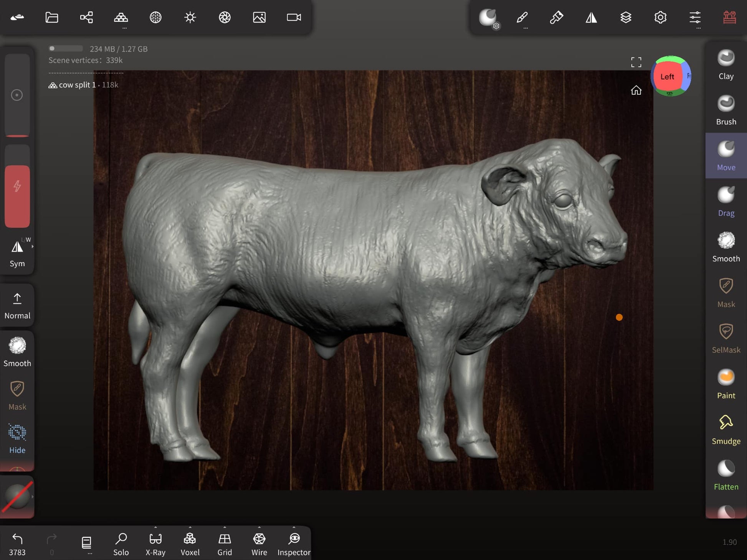Enable Solo mode
Screen dimensions: 747x560
pyautogui.click(x=121, y=544)
